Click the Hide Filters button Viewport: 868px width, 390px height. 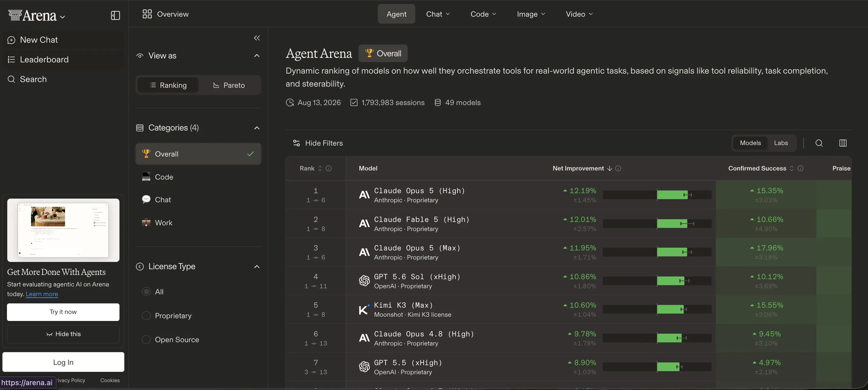point(318,143)
